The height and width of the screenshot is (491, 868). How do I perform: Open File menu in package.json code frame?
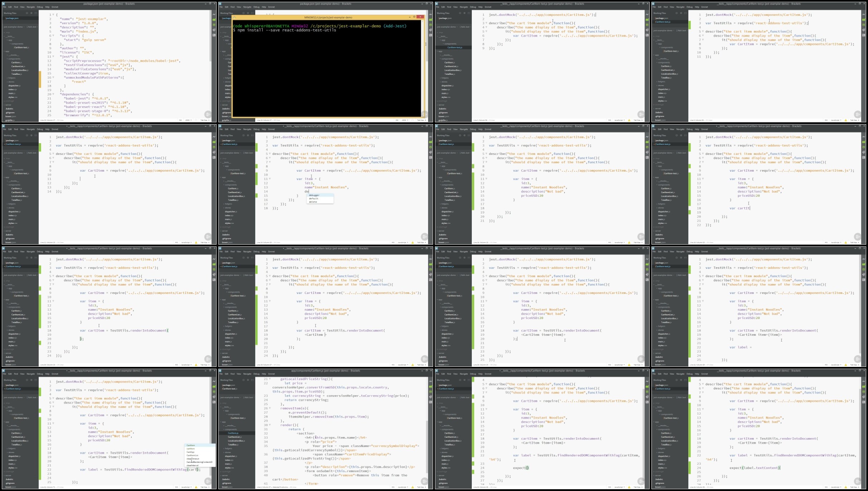click(4, 7)
